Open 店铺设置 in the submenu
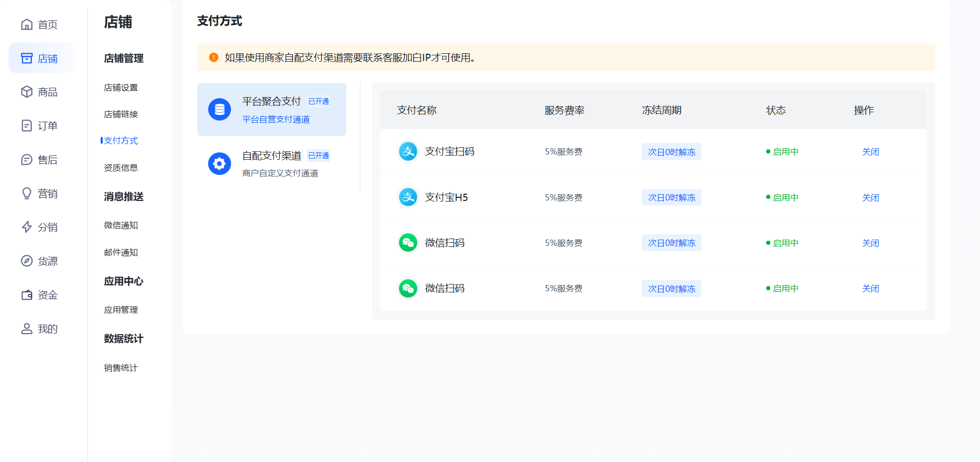This screenshot has height=462, width=980. [121, 88]
